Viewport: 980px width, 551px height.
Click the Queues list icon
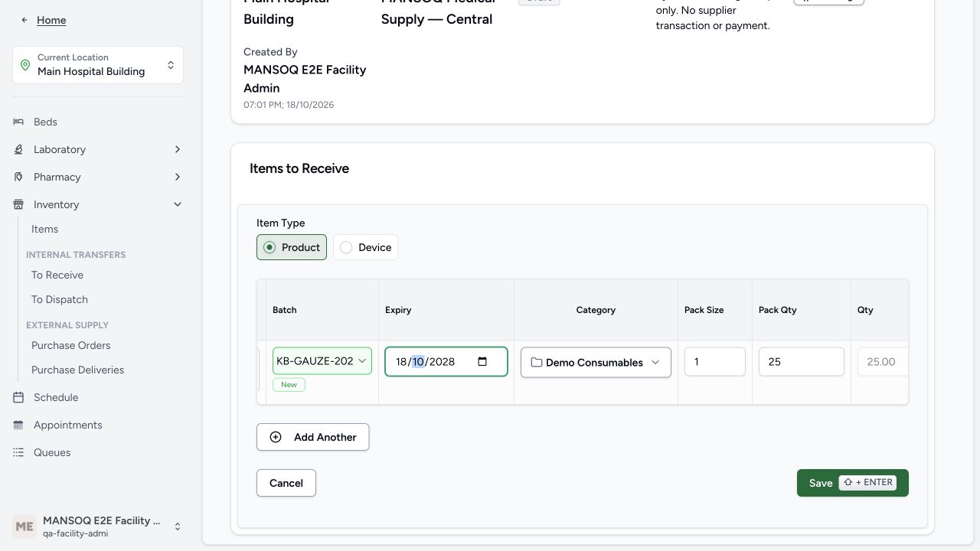click(x=18, y=452)
